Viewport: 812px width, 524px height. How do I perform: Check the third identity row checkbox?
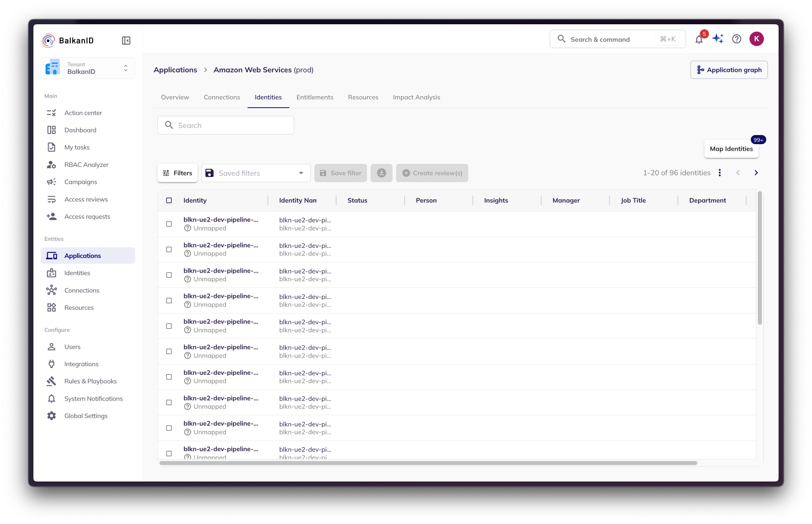[x=169, y=275]
